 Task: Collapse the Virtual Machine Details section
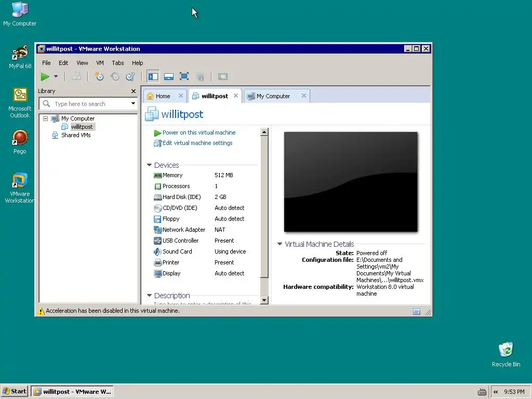(280, 244)
